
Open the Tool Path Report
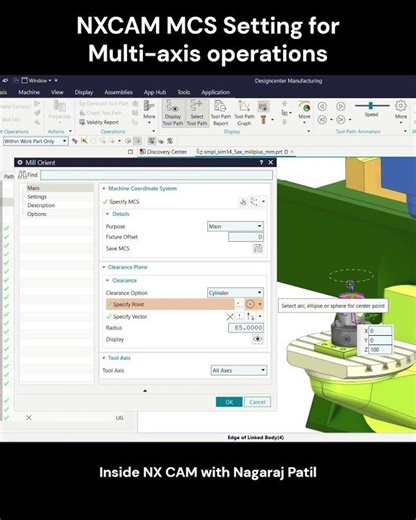220,113
